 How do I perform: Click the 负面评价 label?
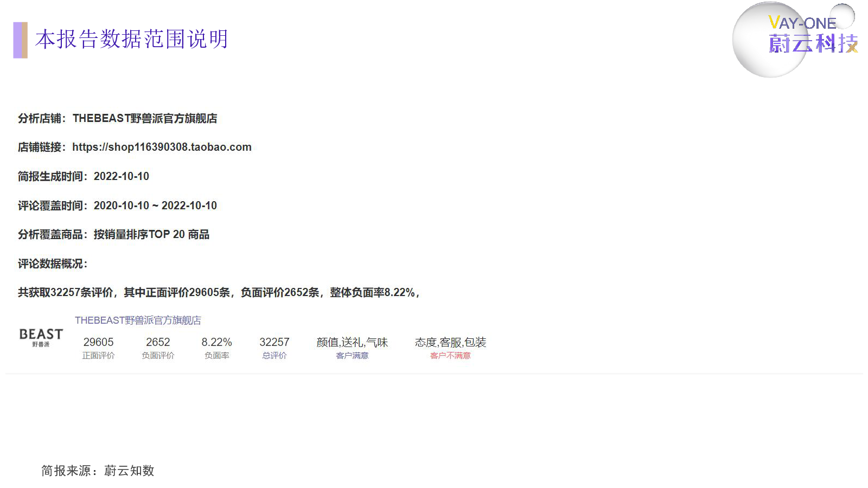pos(158,356)
